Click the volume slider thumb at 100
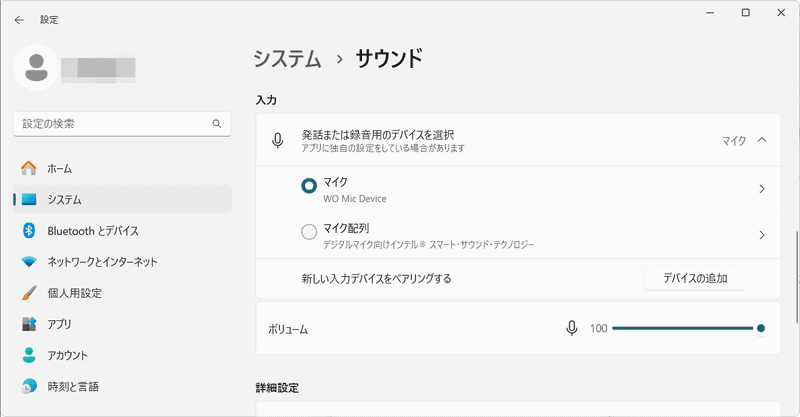Screen dimensions: 800x417 click(x=761, y=328)
